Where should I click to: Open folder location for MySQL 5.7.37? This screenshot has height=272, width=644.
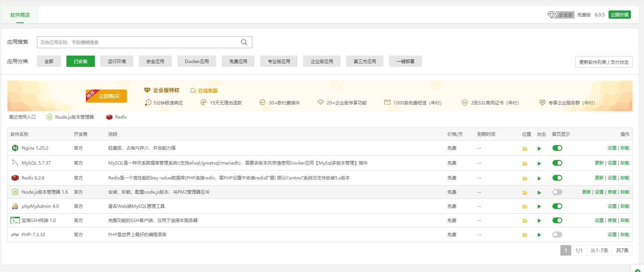point(525,163)
